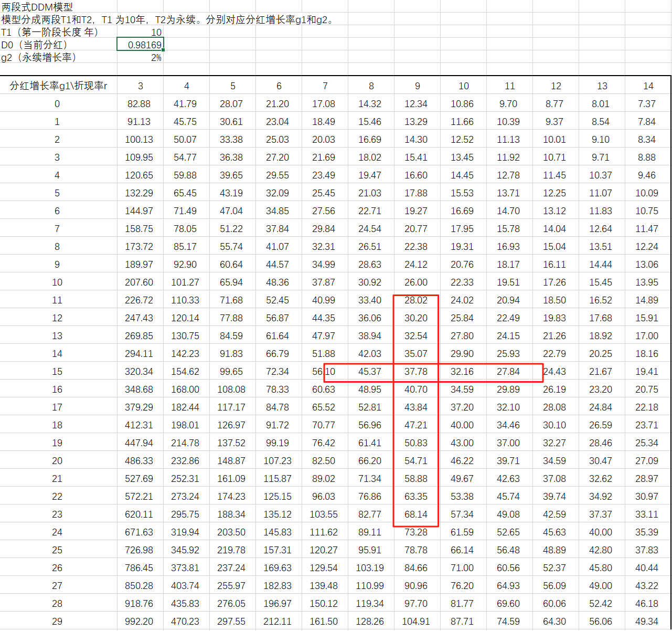Viewport: 672px width, 631px height.
Task: Click the g1 growth rate row label 29
Action: pos(59,621)
